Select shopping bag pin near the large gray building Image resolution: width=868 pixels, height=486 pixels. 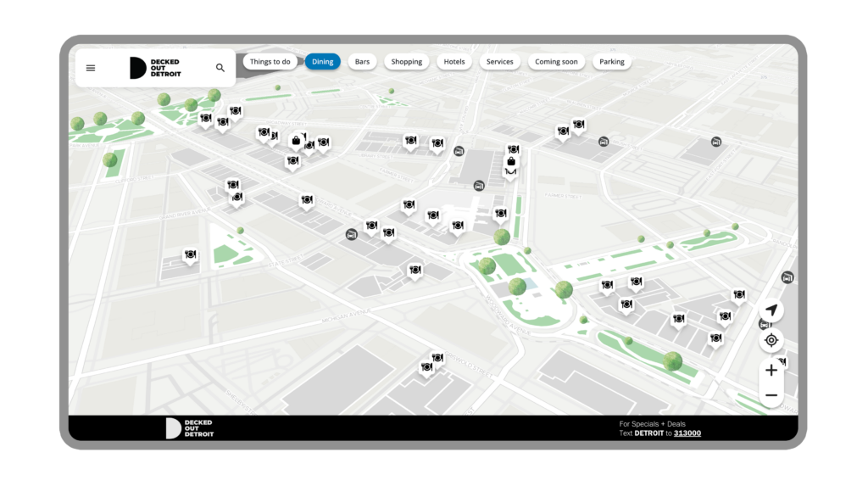coord(511,161)
